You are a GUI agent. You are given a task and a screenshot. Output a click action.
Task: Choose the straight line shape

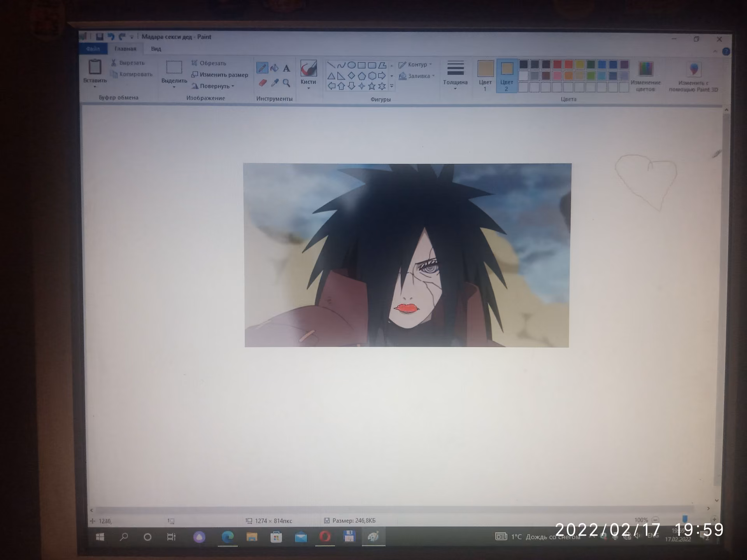pos(331,65)
